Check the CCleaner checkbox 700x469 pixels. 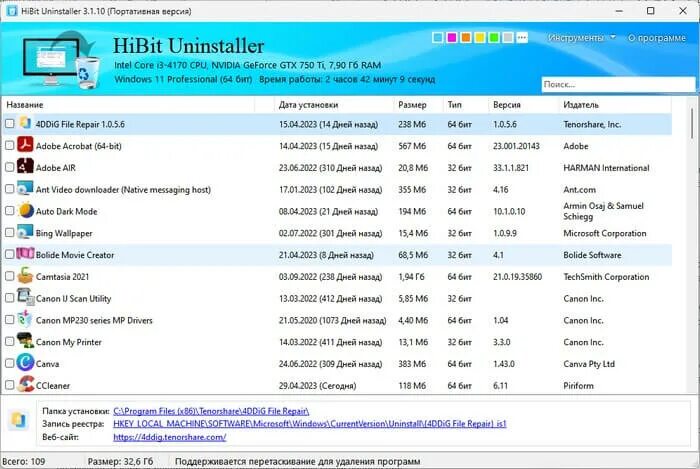9,385
